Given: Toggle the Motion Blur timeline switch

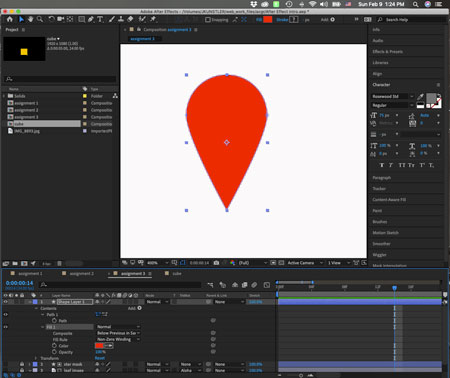Looking at the screenshot, I should pyautogui.click(x=254, y=285).
